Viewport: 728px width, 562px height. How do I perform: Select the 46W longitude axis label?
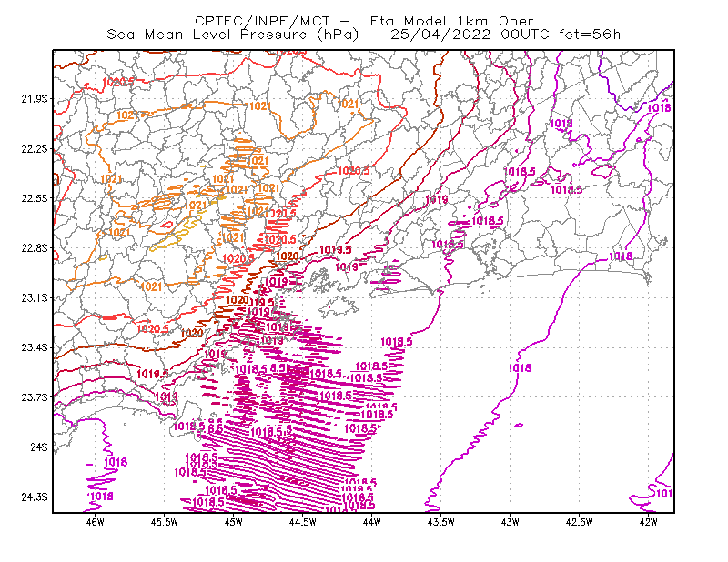[x=96, y=522]
